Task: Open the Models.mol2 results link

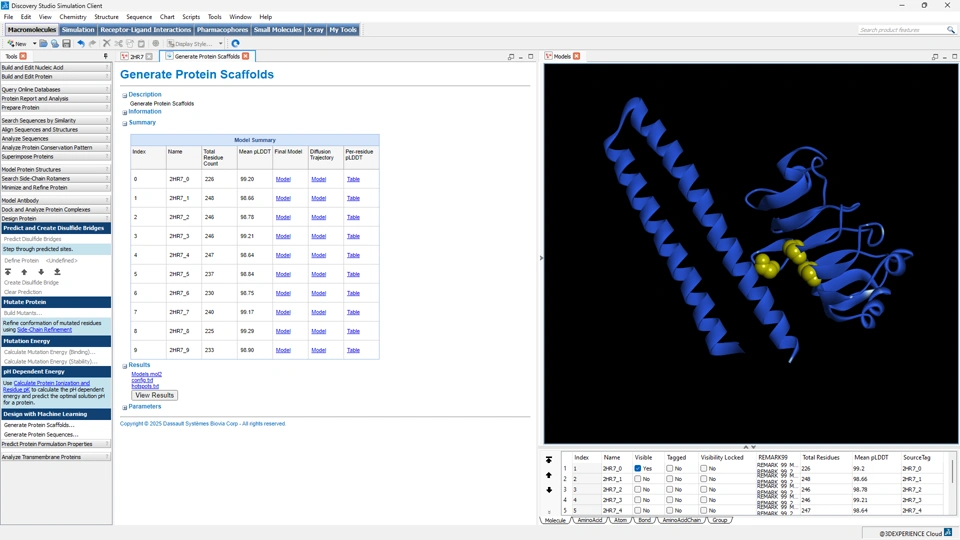Action: click(146, 374)
